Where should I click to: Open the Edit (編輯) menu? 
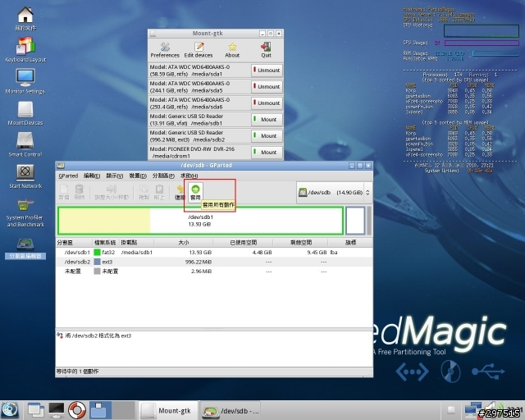(92, 176)
